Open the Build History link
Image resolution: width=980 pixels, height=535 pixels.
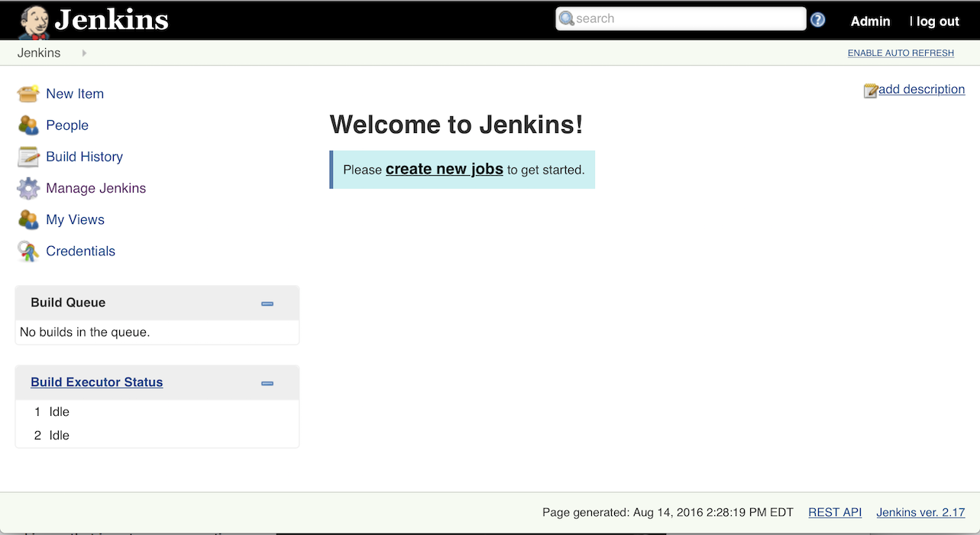coord(84,157)
